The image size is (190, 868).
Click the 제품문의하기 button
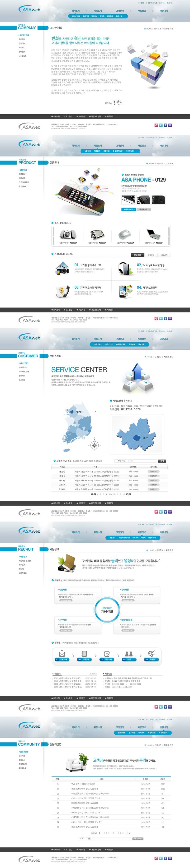tap(128, 209)
